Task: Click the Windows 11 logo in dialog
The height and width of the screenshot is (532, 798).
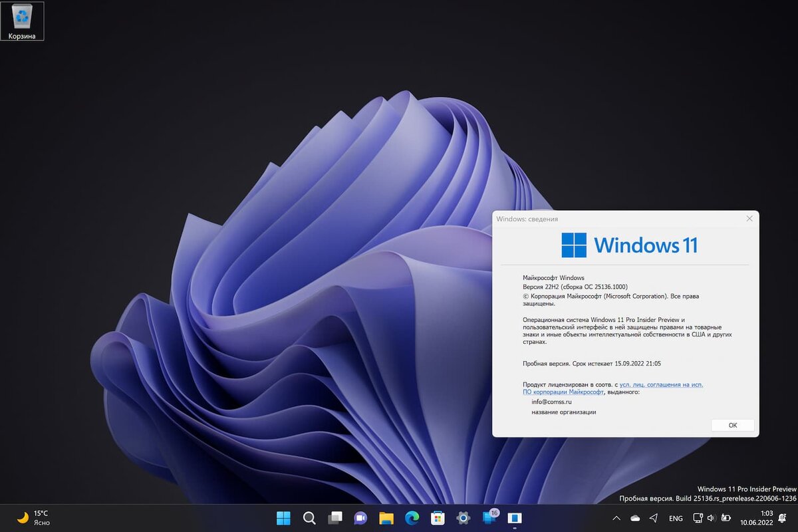Action: coord(629,245)
